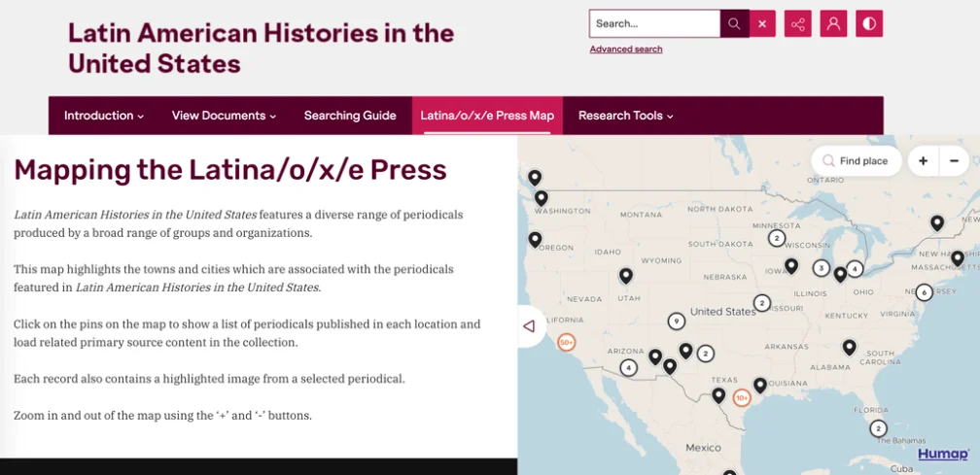
Task: Click the 2 cluster in Minnesota
Action: (776, 238)
